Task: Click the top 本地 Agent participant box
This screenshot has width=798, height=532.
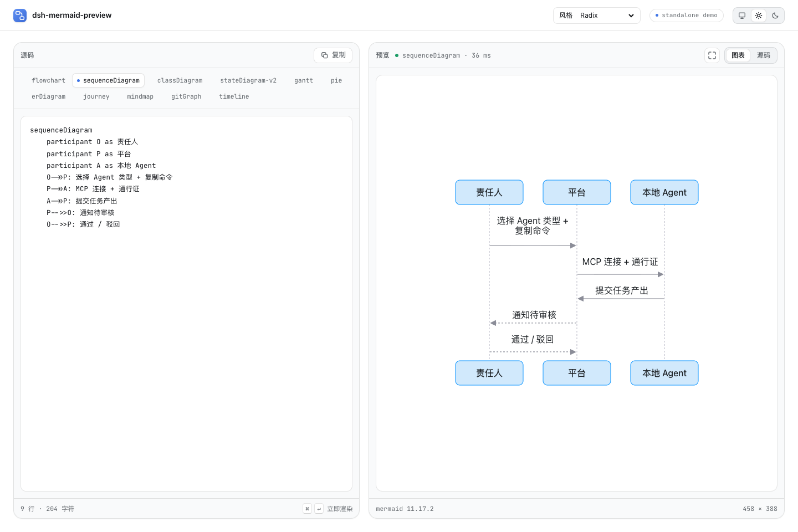Action: click(664, 192)
